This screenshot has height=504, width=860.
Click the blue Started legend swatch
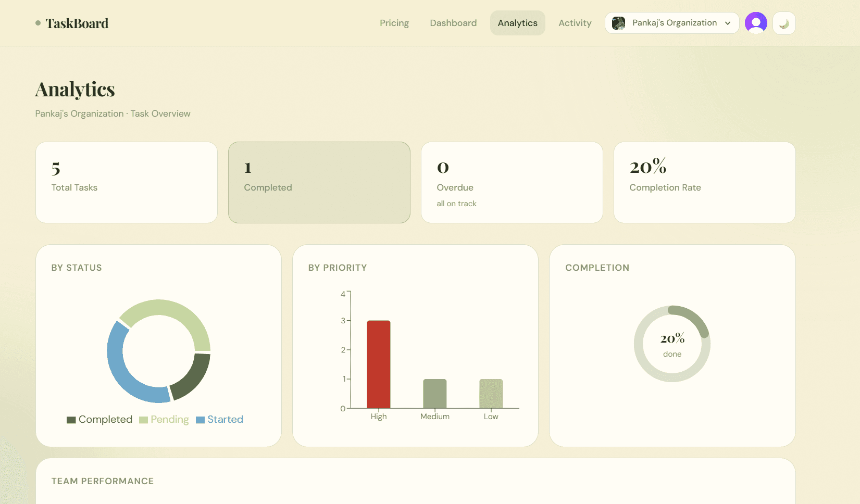pyautogui.click(x=201, y=420)
